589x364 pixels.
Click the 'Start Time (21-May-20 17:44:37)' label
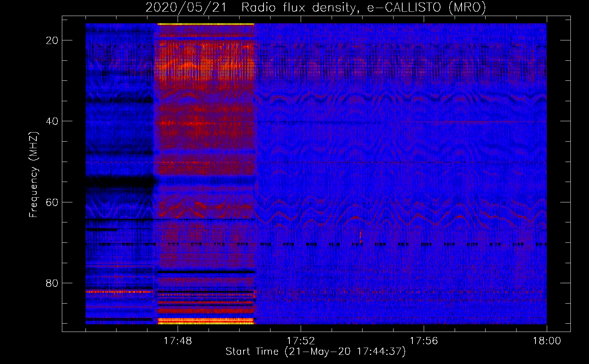click(316, 352)
